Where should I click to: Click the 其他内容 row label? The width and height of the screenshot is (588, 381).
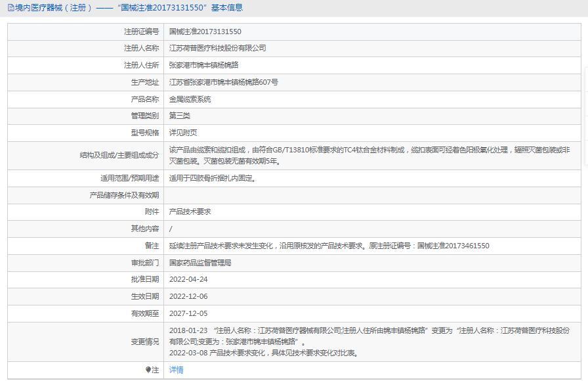point(145,229)
